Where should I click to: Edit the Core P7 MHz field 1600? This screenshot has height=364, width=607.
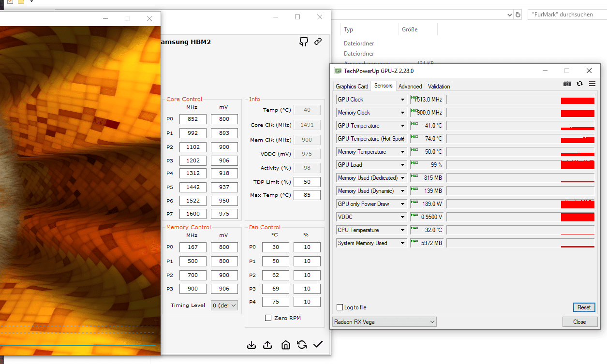192,214
